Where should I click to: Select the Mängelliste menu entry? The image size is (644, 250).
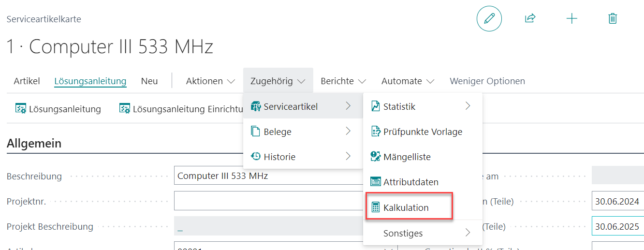[x=423, y=157]
